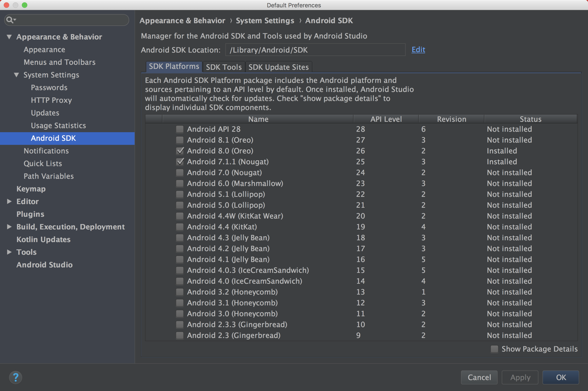Check the Android 4.4W (KitKat Wear) checkbox
The image size is (588, 391).
click(180, 216)
